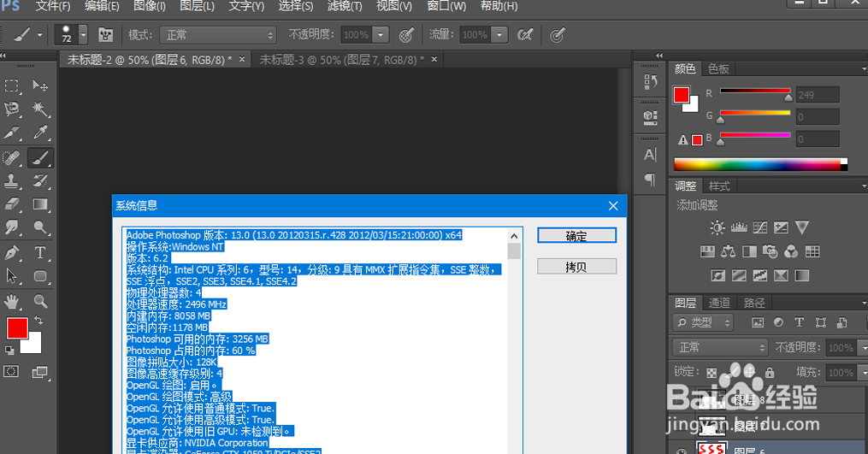The image size is (868, 454).
Task: Open the layer filter type dropdown
Action: [704, 322]
